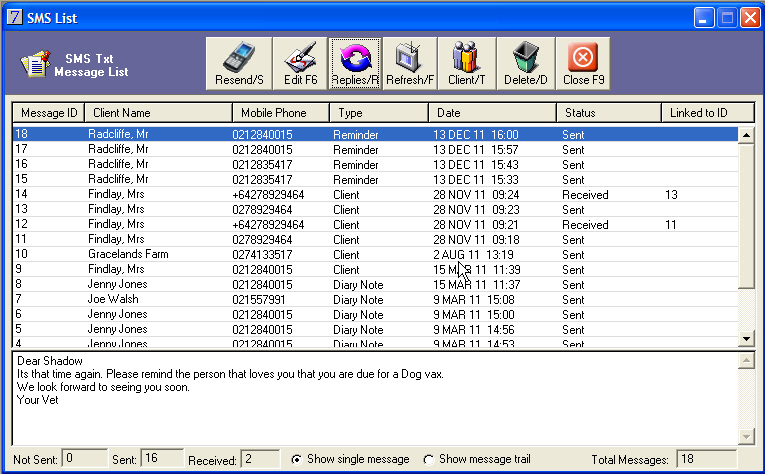Screen dimensions: 765x474
Task: Select message 9 Findlay, Mrs row
Action: pyautogui.click(x=375, y=270)
